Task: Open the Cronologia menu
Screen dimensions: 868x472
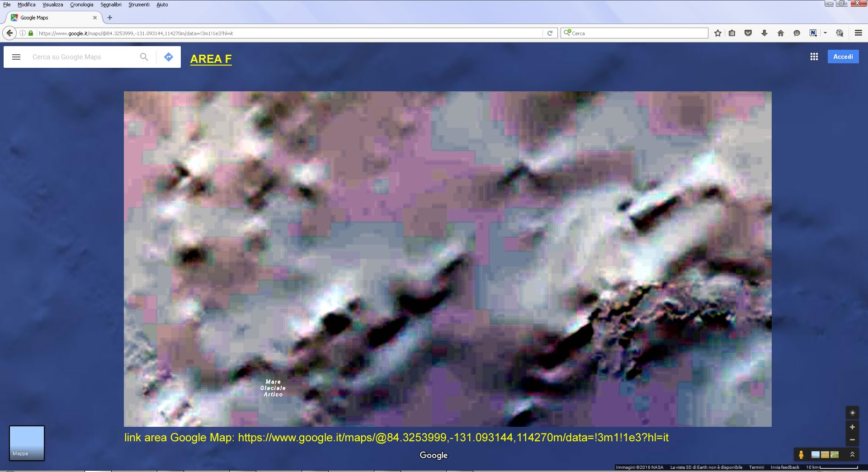Action: click(x=81, y=5)
